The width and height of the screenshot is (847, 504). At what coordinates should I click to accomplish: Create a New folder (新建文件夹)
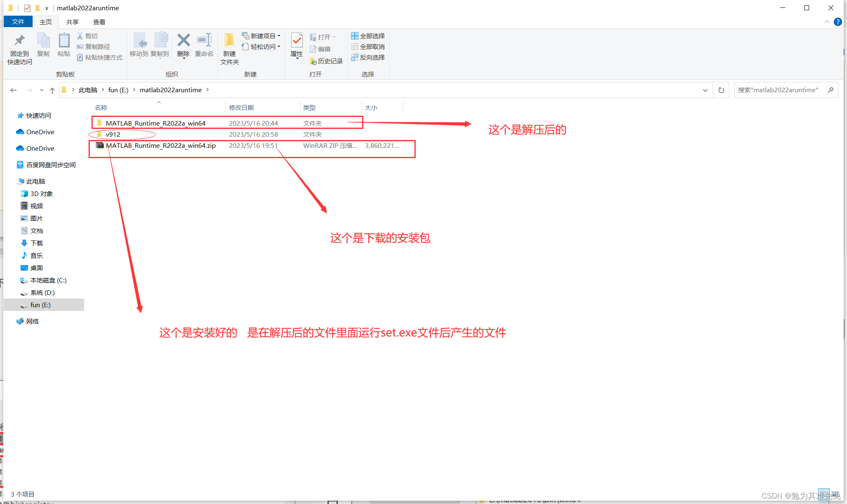pyautogui.click(x=229, y=49)
